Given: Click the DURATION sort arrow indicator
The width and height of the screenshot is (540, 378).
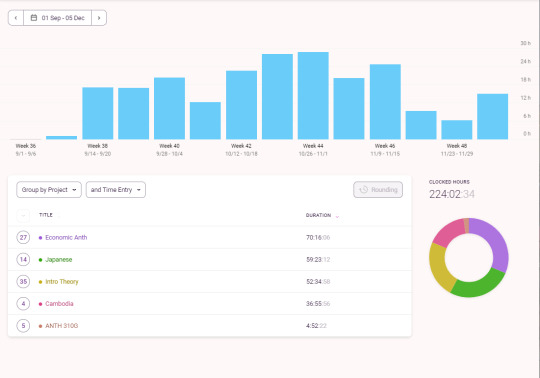Looking at the screenshot, I should tap(337, 217).
